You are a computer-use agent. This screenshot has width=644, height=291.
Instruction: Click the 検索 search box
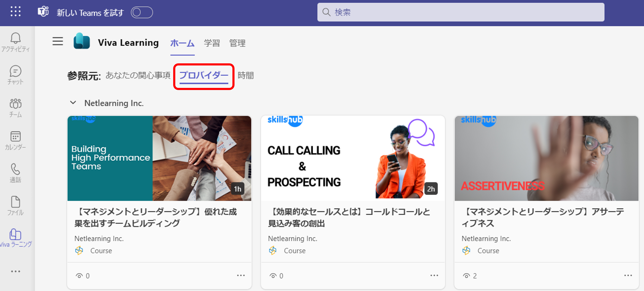pyautogui.click(x=460, y=12)
